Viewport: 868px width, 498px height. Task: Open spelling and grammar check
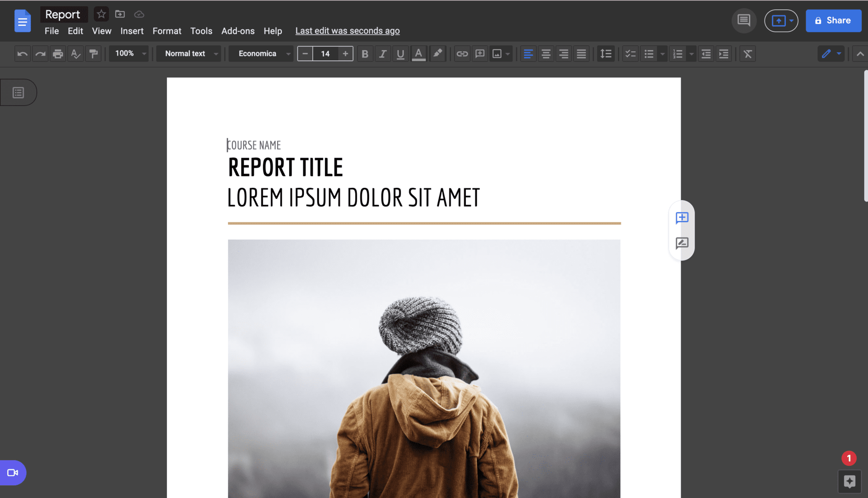pyautogui.click(x=75, y=53)
